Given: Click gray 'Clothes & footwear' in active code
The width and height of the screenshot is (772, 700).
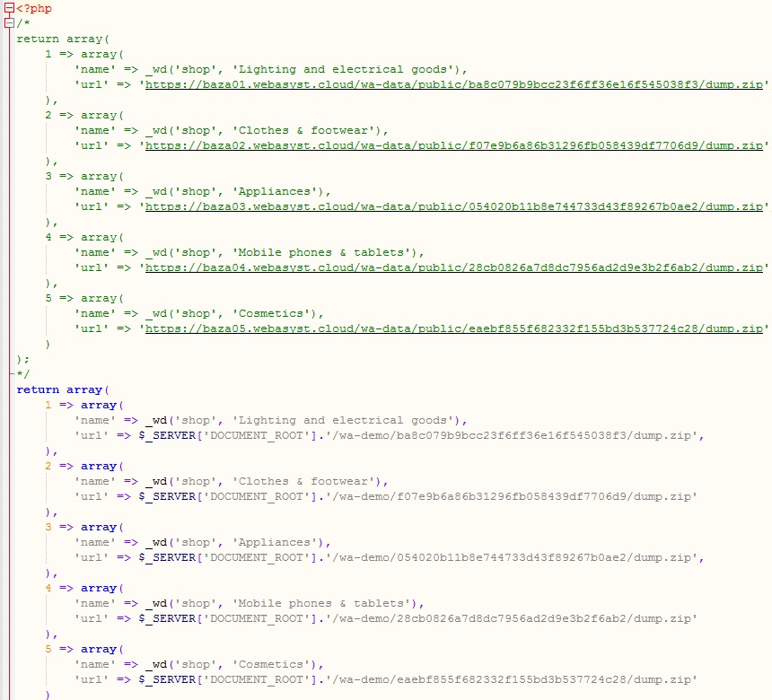Looking at the screenshot, I should (x=303, y=481).
